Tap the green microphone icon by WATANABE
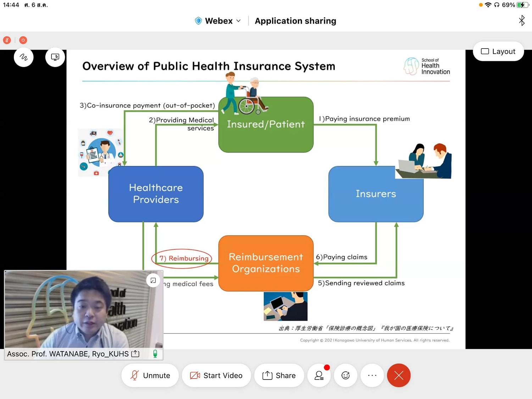Screen dimensions: 532x399 point(155,354)
